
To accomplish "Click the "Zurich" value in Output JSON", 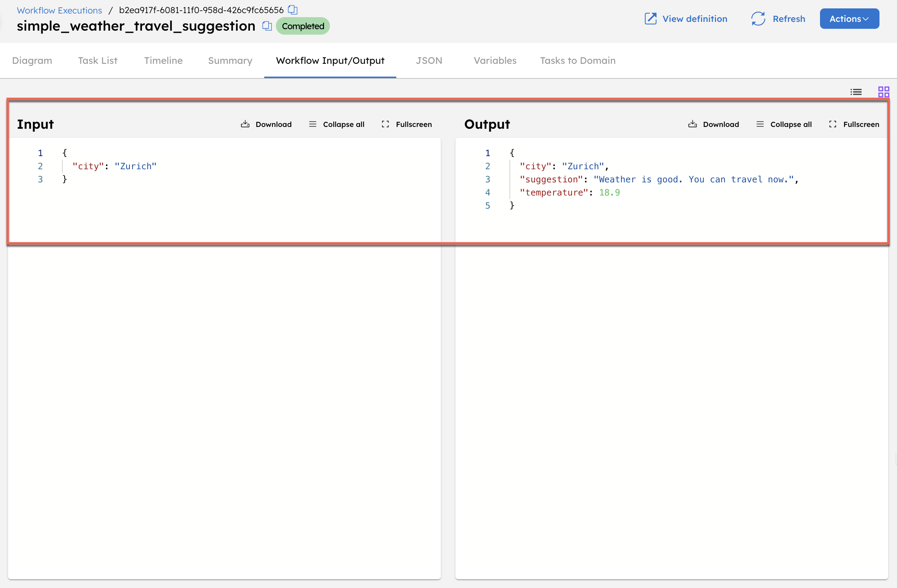I will [x=583, y=166].
